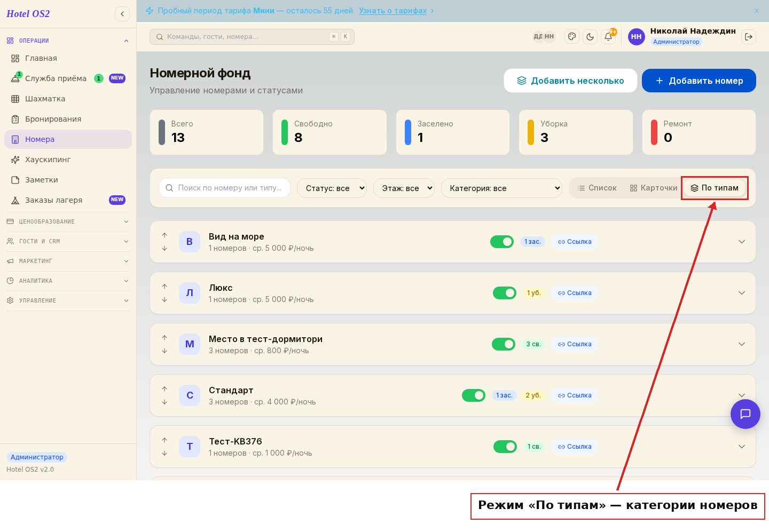Select the По типам view
Image resolution: width=769 pixels, height=532 pixels.
click(x=715, y=188)
